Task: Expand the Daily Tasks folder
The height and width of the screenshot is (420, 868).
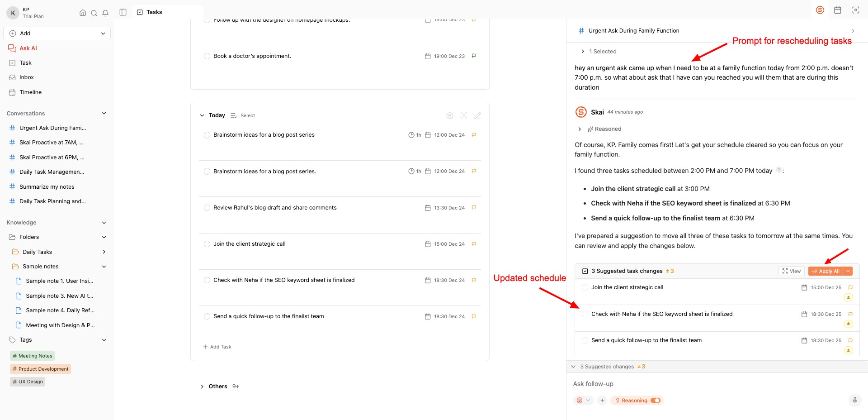Action: 104,252
